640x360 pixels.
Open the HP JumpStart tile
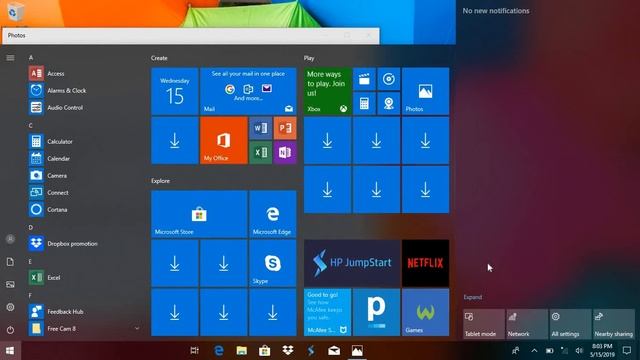pyautogui.click(x=352, y=263)
